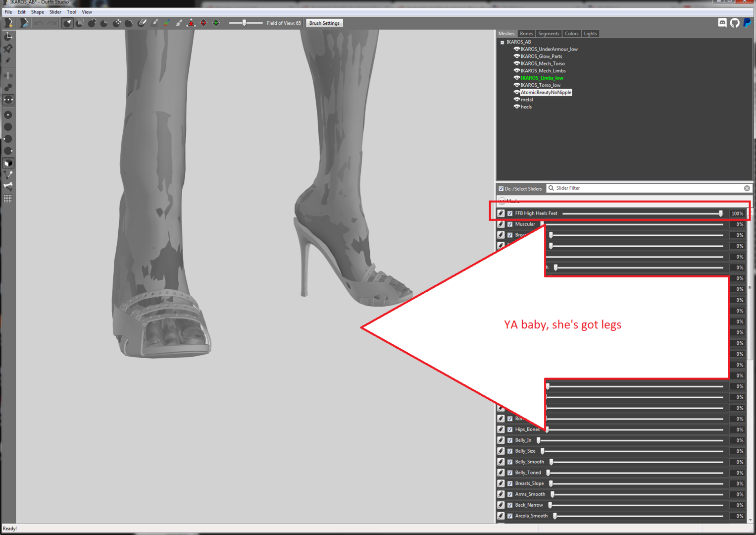Open the Discord link icon
Viewport: 756px width, 535px height.
point(722,23)
